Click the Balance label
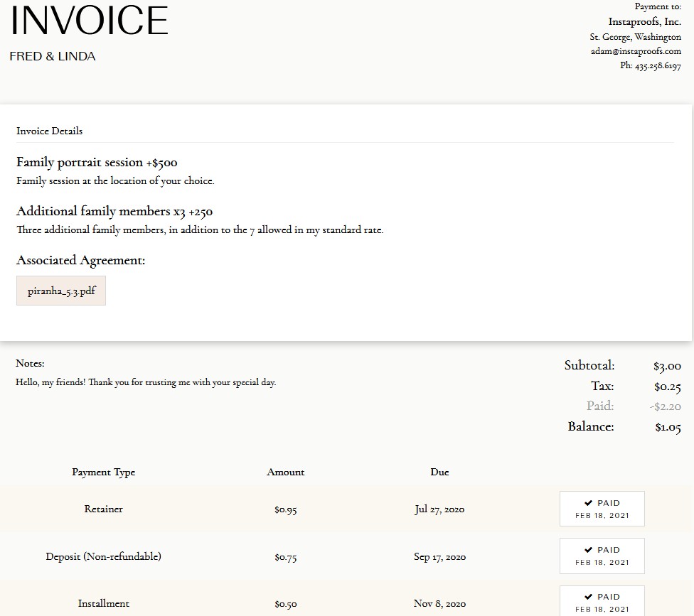Screen dimensions: 694x616 591,426
